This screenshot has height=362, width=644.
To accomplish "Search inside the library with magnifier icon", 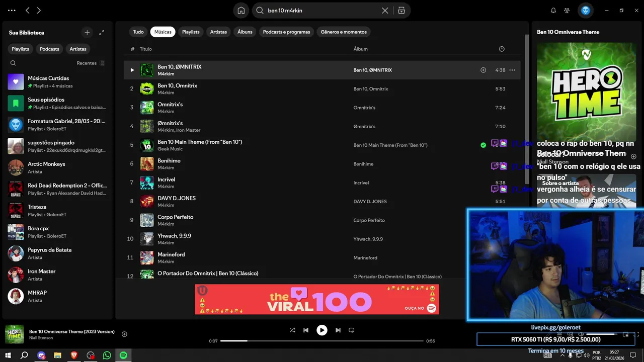I will point(13,63).
